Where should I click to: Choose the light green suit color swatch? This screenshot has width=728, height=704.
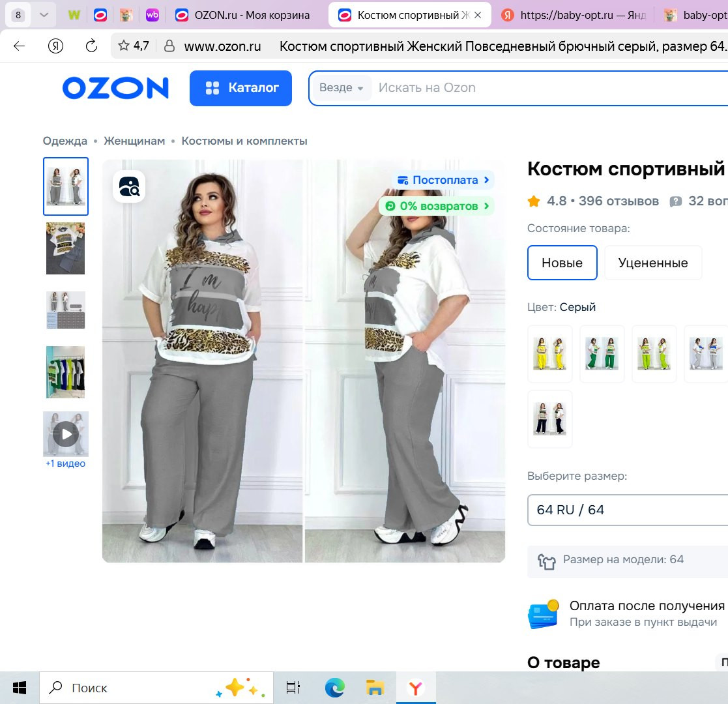coord(654,354)
